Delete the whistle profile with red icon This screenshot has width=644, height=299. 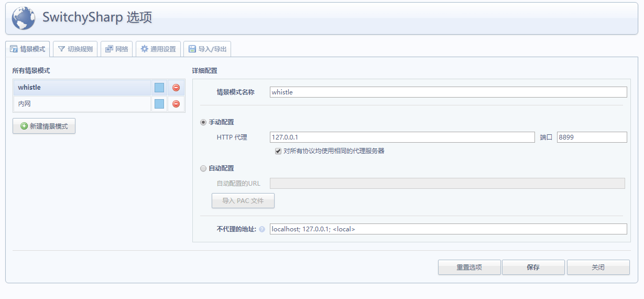tap(176, 88)
